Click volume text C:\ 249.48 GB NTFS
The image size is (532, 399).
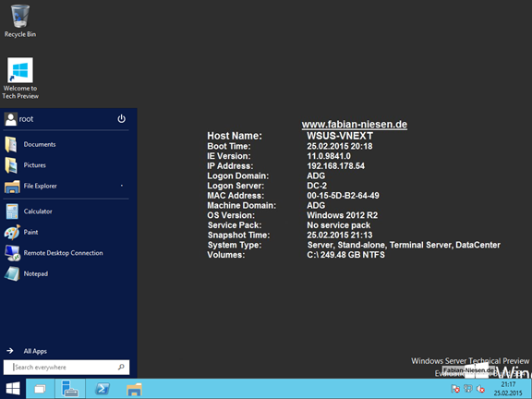click(x=345, y=255)
